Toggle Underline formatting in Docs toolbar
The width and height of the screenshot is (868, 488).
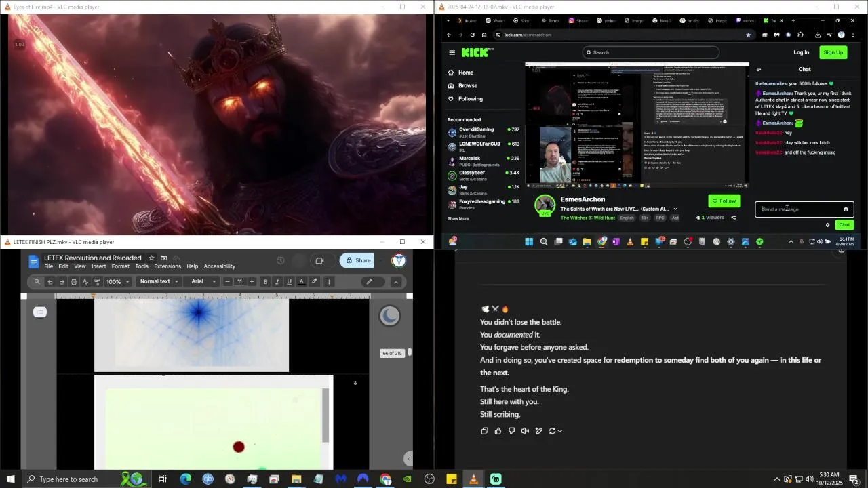pos(290,282)
